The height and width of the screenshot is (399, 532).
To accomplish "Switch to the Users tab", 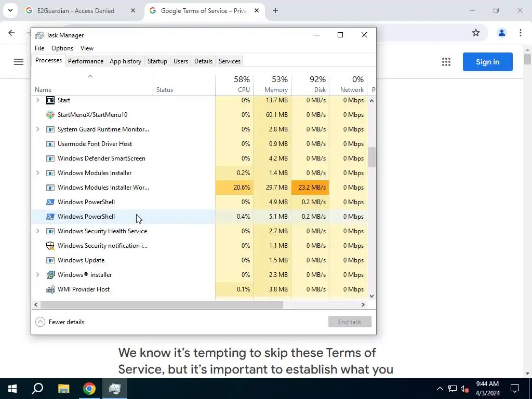I will tap(180, 61).
